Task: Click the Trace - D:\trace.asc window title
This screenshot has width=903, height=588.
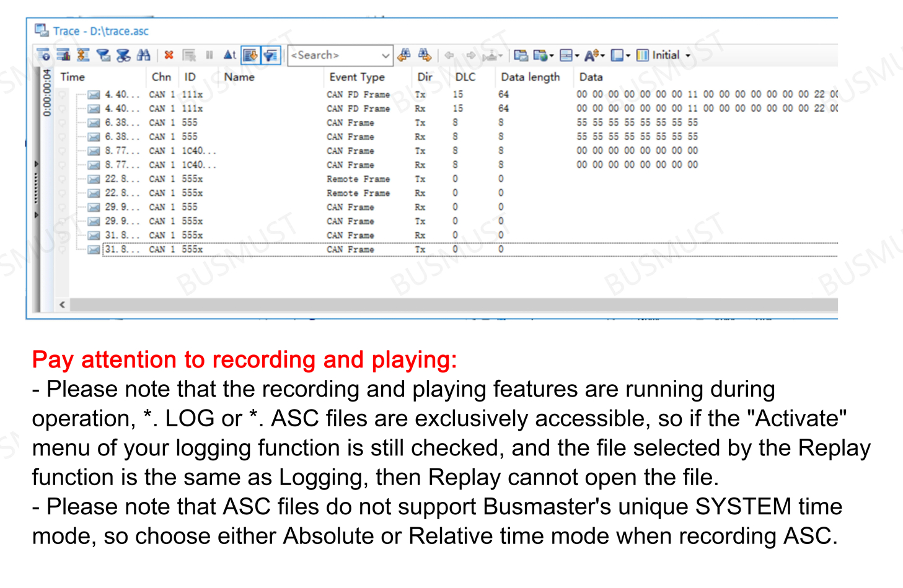Action: pos(100,31)
